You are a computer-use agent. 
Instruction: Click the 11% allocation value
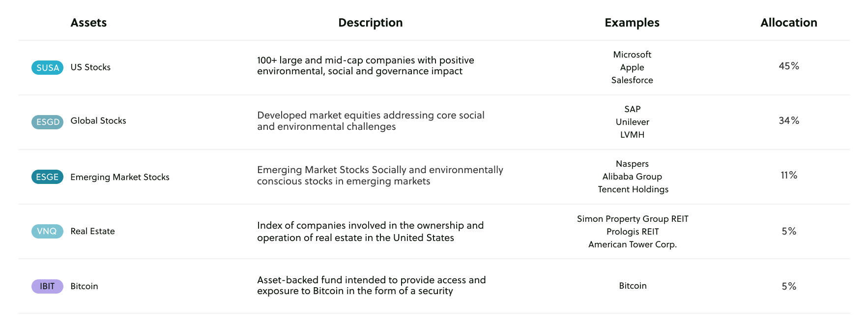789,175
